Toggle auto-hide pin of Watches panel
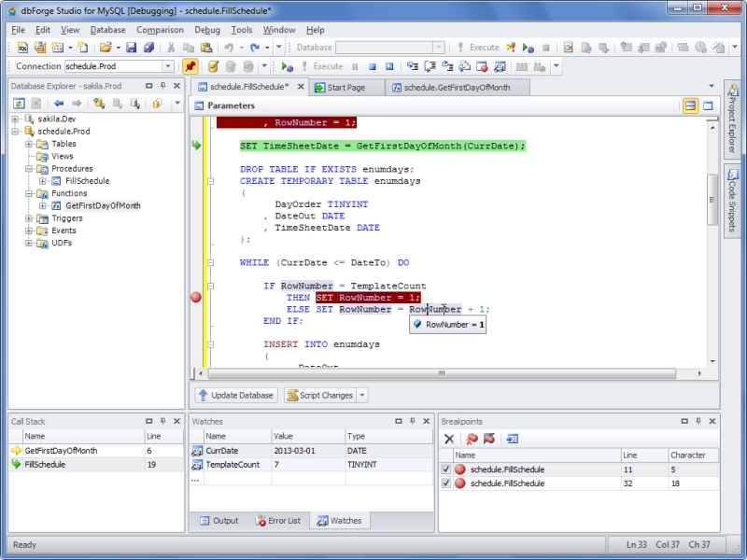 pos(413,421)
